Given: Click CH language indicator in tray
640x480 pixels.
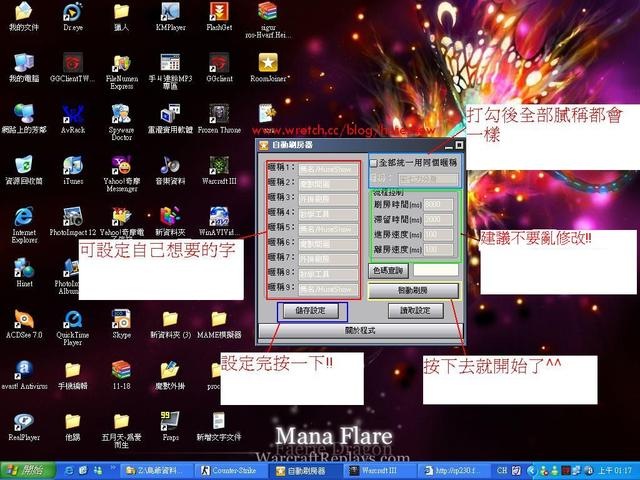Looking at the screenshot, I should 502,471.
